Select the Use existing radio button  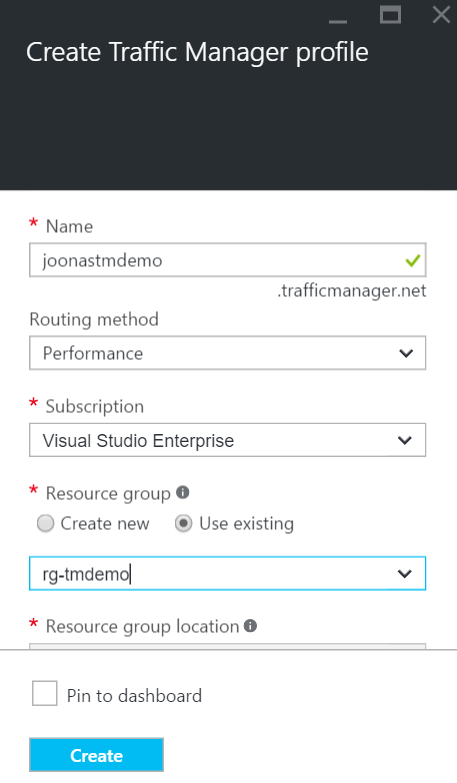183,524
